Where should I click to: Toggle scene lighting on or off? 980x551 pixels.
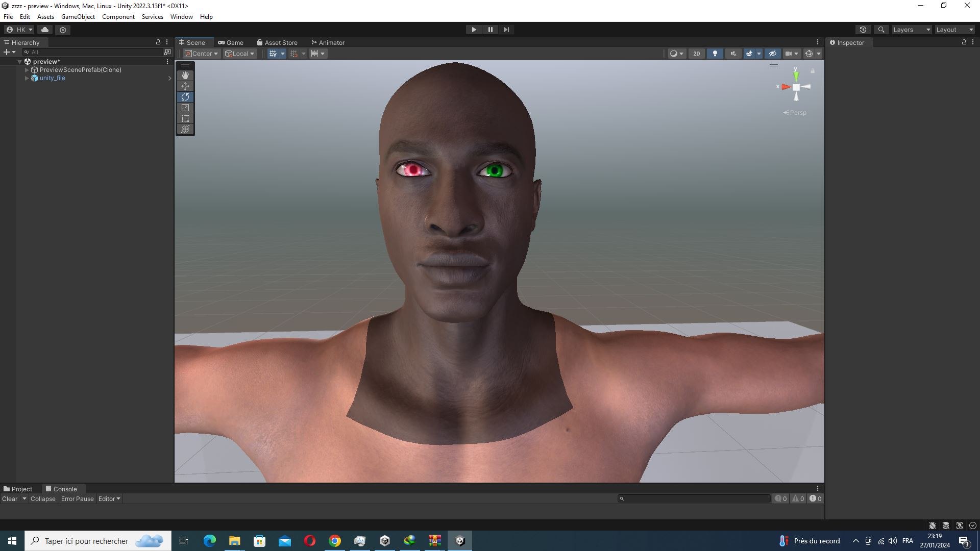(715, 54)
